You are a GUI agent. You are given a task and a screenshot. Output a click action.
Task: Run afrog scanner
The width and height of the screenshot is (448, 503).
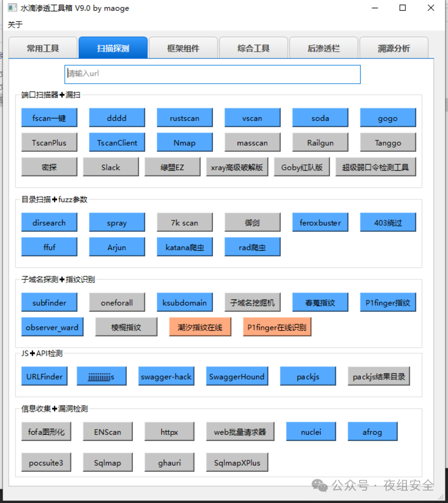pyautogui.click(x=373, y=431)
